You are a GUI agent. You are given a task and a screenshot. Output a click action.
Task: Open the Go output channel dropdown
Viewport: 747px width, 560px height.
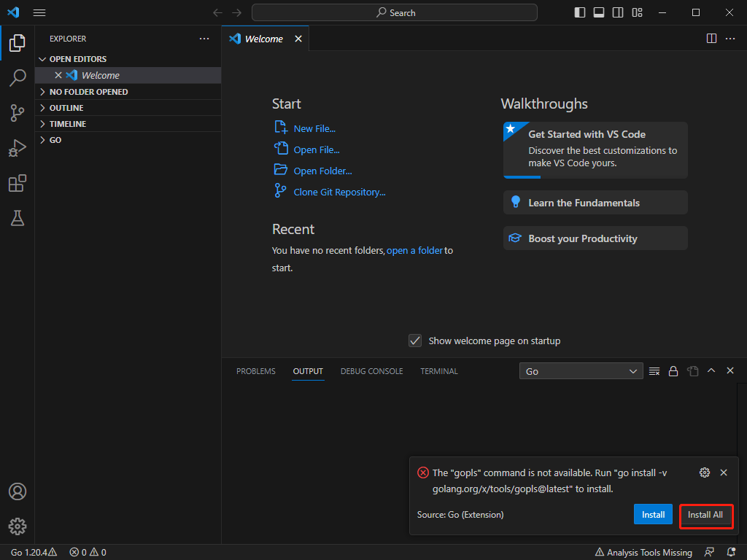coord(581,371)
